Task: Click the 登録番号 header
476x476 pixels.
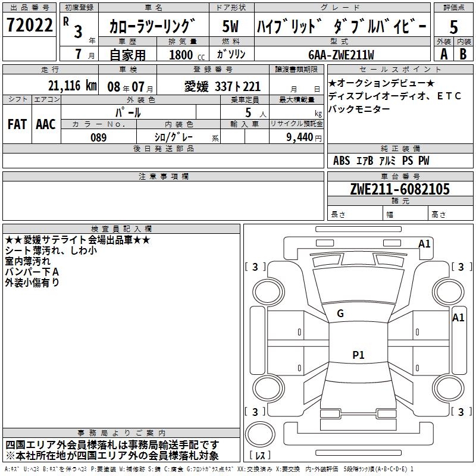Action: 213,69
